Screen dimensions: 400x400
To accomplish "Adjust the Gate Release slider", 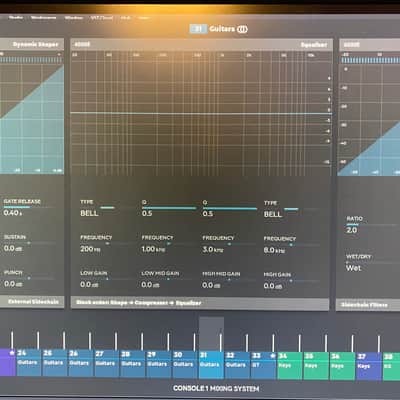I will coord(30,207).
